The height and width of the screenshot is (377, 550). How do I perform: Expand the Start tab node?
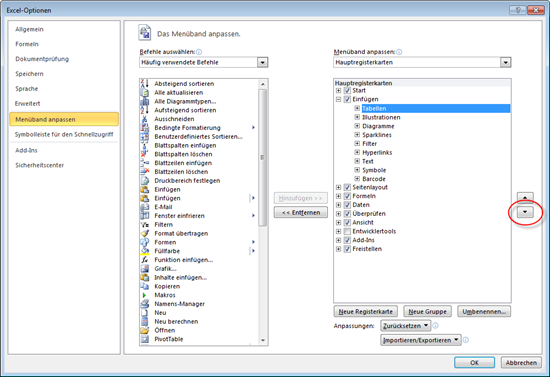click(x=338, y=90)
